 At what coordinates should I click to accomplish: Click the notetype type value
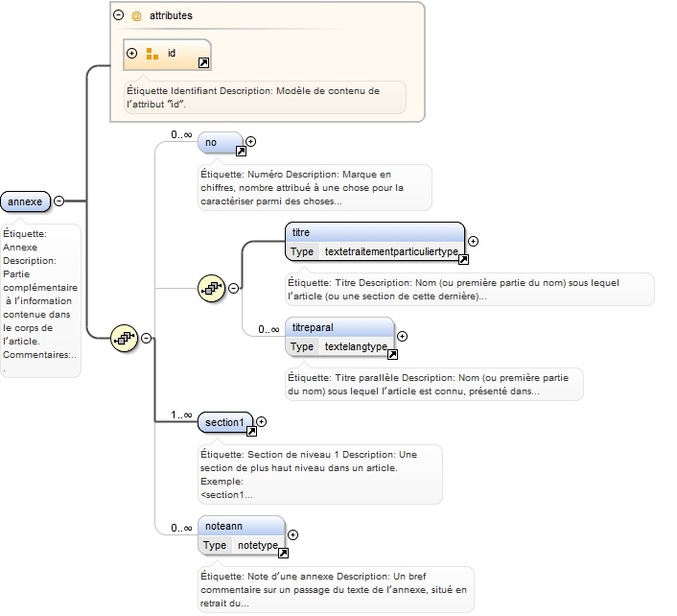(258, 545)
